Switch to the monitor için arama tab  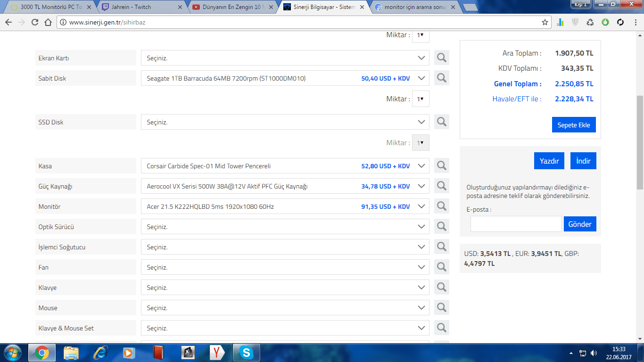415,7
